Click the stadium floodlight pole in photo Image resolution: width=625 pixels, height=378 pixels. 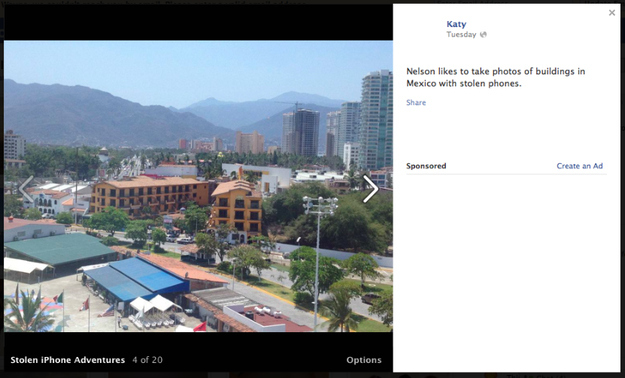click(318, 259)
